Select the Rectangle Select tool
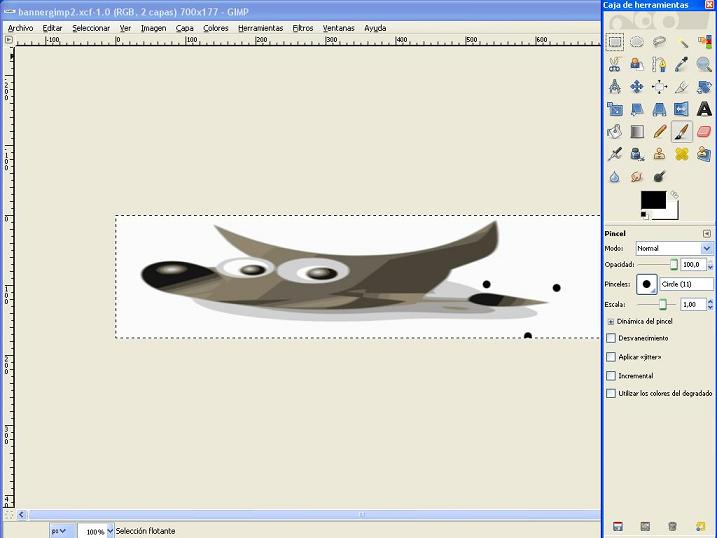717x538 pixels. [x=615, y=42]
